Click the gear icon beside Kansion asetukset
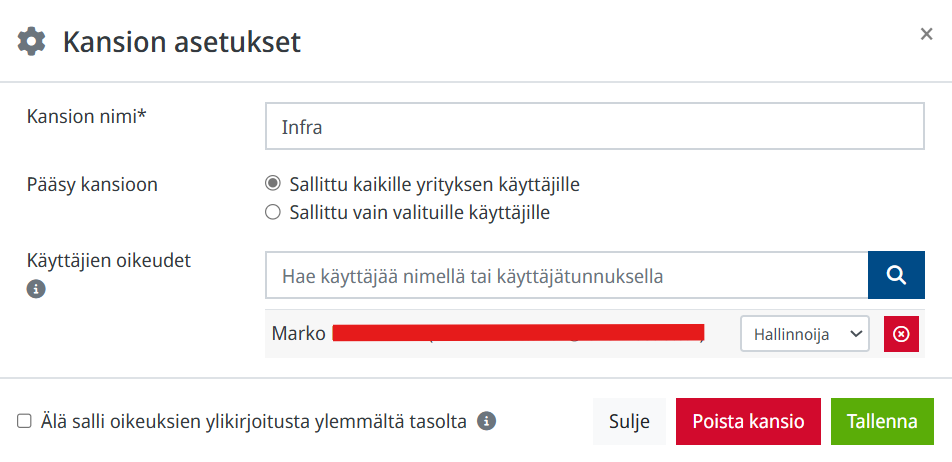952x462 pixels. [31, 42]
